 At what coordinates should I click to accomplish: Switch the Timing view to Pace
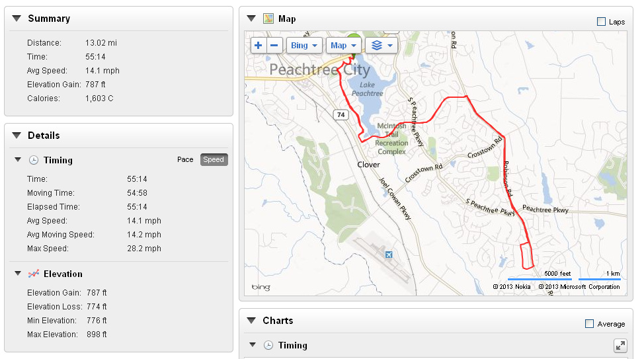tap(185, 159)
